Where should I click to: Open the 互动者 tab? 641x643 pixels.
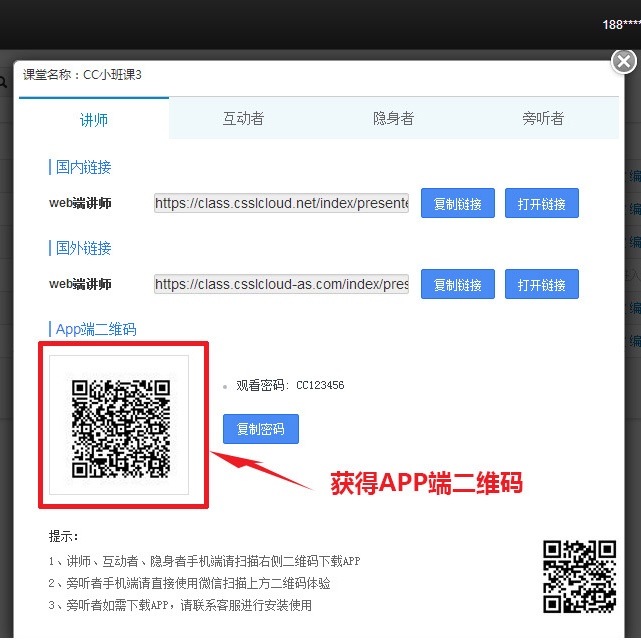243,119
